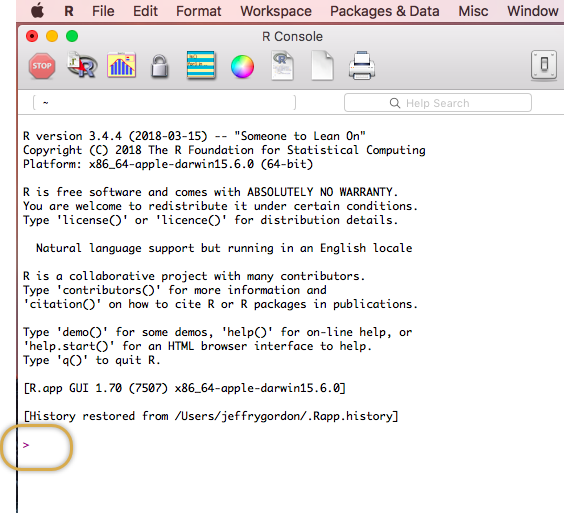This screenshot has height=513, width=564.
Task: Click the 'Platform: x86_64-apple-darwin15.6.0' line
Action: (x=168, y=164)
